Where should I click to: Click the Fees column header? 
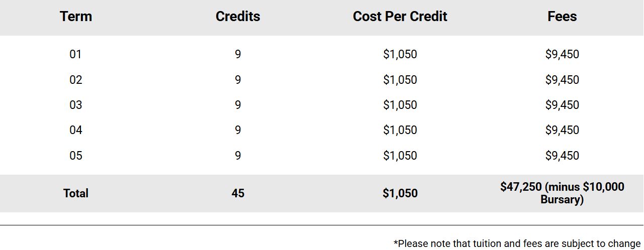pos(562,17)
